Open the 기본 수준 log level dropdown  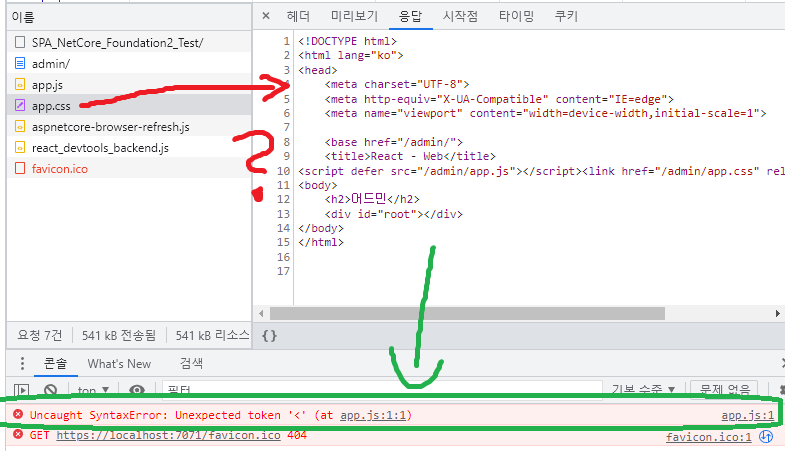click(x=643, y=389)
